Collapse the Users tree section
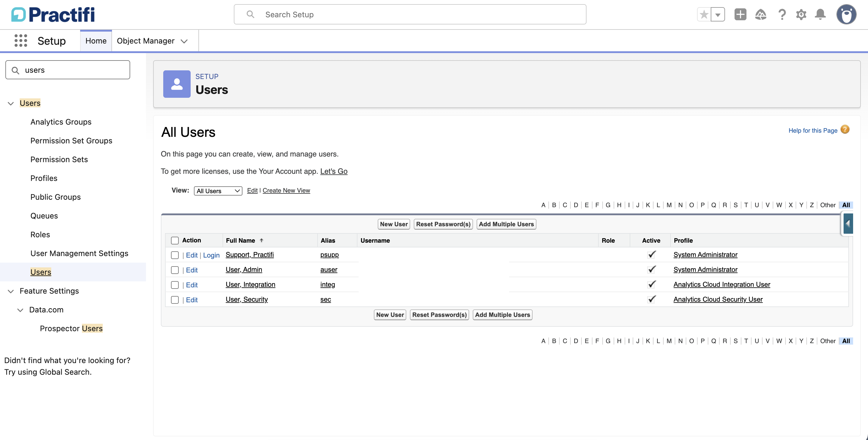Image resolution: width=868 pixels, height=440 pixels. click(x=11, y=103)
